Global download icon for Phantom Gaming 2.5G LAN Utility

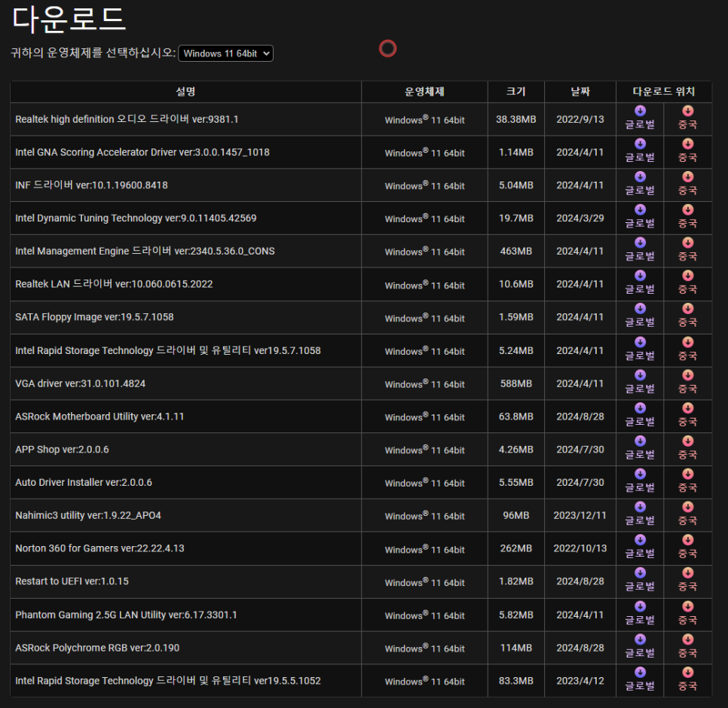641,606
